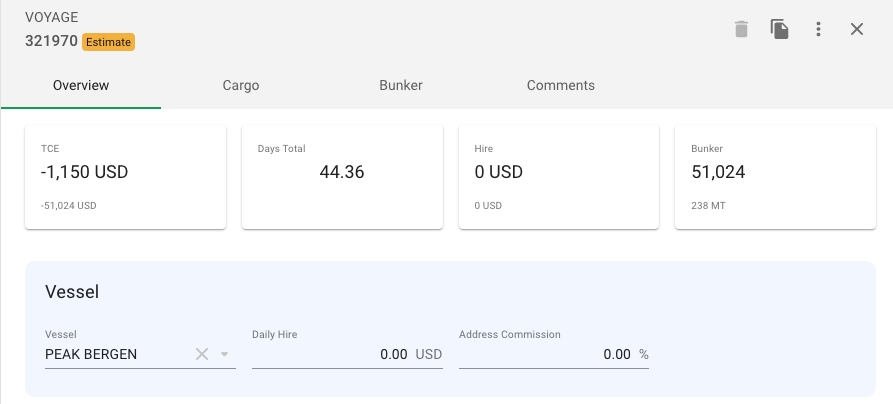Click the Days Total card
Screen dimensions: 893x404
click(x=342, y=177)
